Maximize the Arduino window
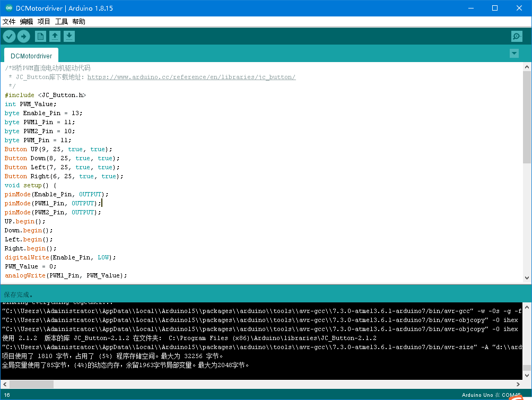Viewport: 532px width, 400px height. [x=495, y=8]
